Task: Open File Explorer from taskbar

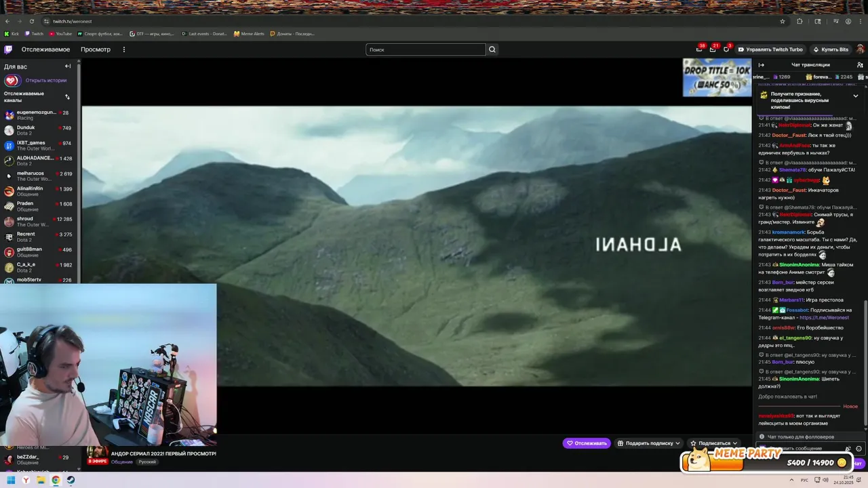Action: click(41, 480)
